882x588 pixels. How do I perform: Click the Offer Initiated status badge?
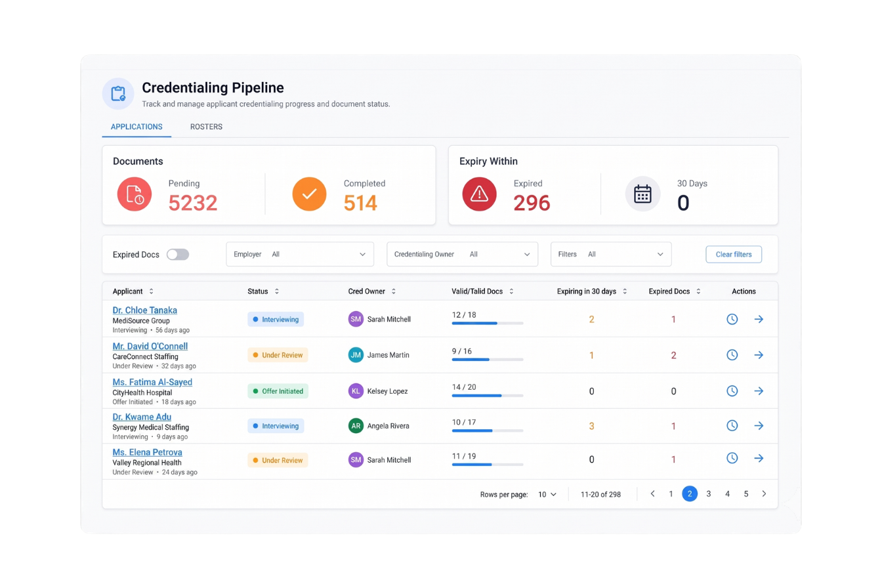point(278,391)
